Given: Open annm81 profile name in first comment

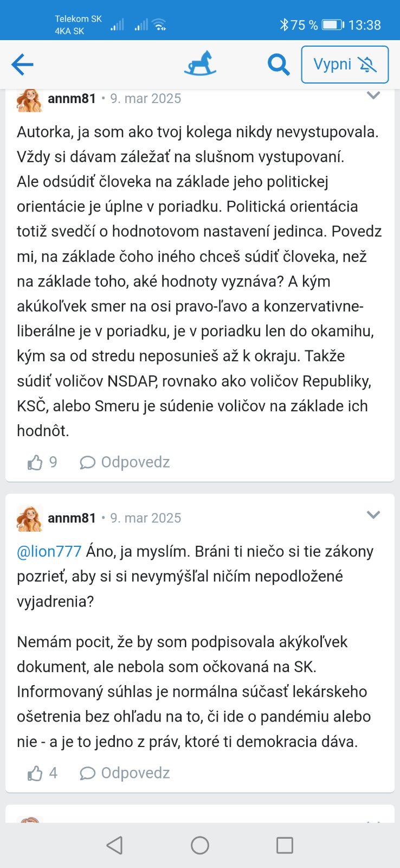Looking at the screenshot, I should click(72, 99).
